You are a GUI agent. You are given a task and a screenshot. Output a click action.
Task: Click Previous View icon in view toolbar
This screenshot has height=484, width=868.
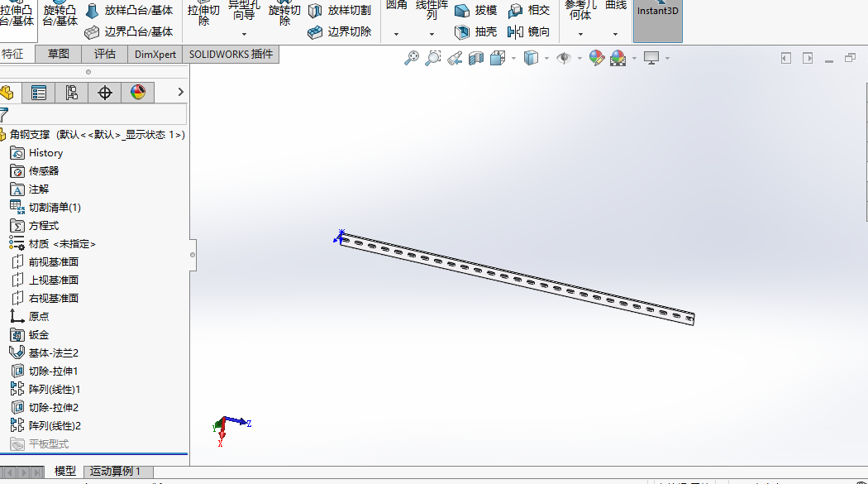[x=455, y=58]
